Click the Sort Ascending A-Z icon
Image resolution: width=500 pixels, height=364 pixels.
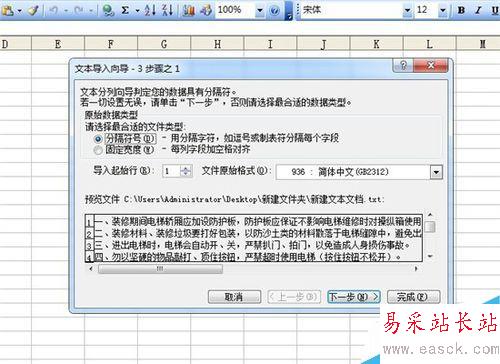point(150,10)
